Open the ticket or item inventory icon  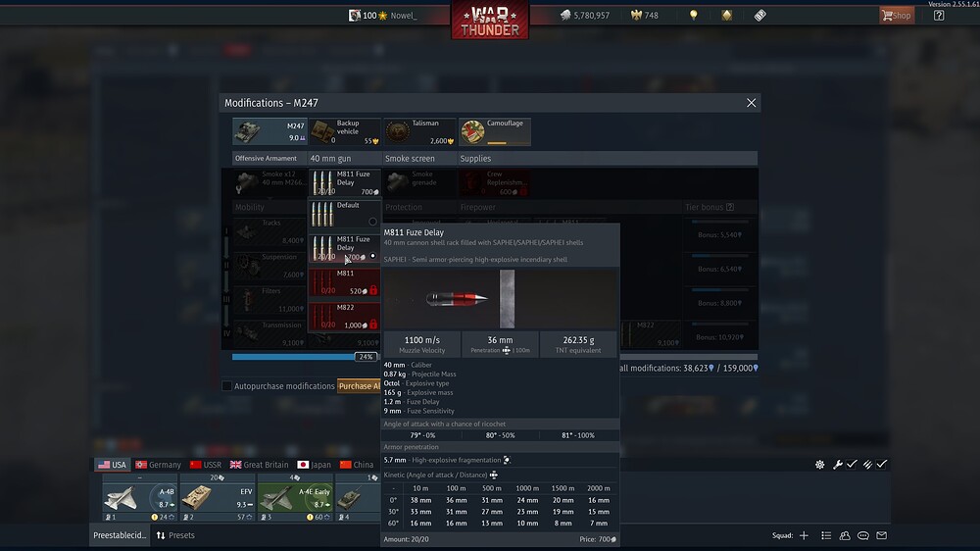click(760, 15)
